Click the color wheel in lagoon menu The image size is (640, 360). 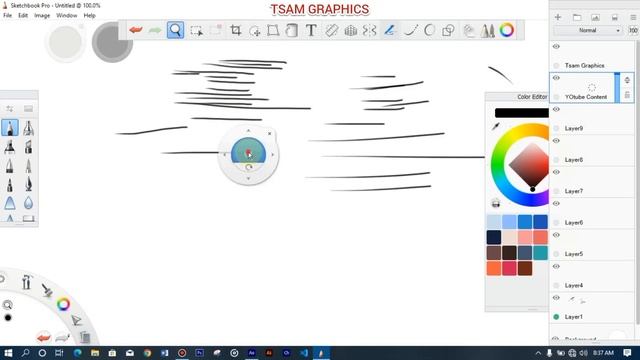coord(63,304)
